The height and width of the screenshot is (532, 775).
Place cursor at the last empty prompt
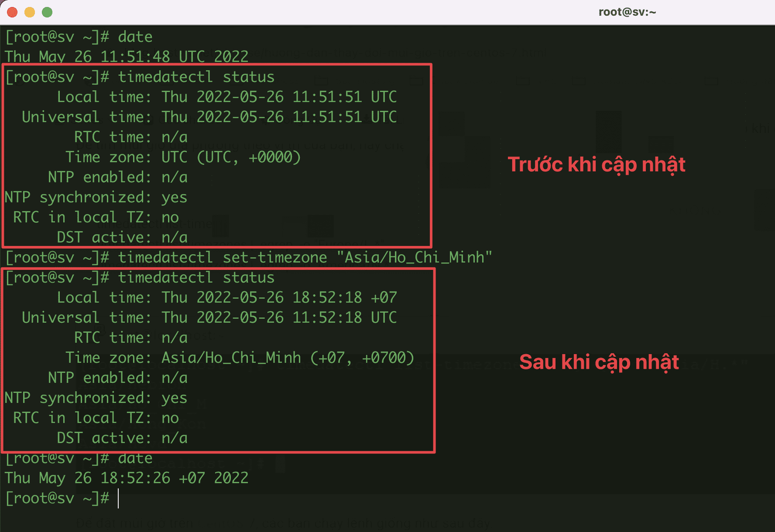coord(118,498)
